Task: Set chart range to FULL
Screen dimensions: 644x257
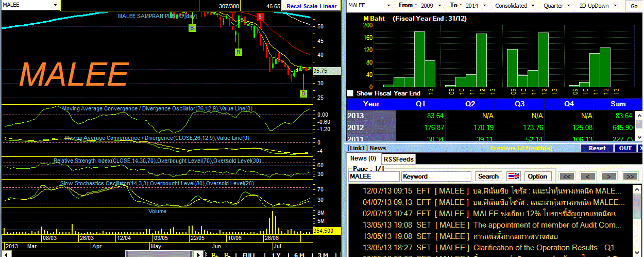Action: tap(248, 254)
